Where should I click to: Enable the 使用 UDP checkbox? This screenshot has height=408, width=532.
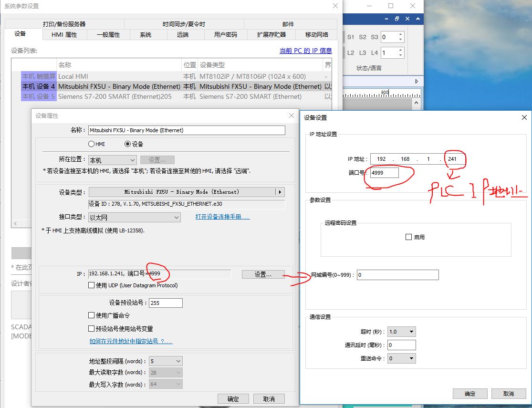(92, 285)
